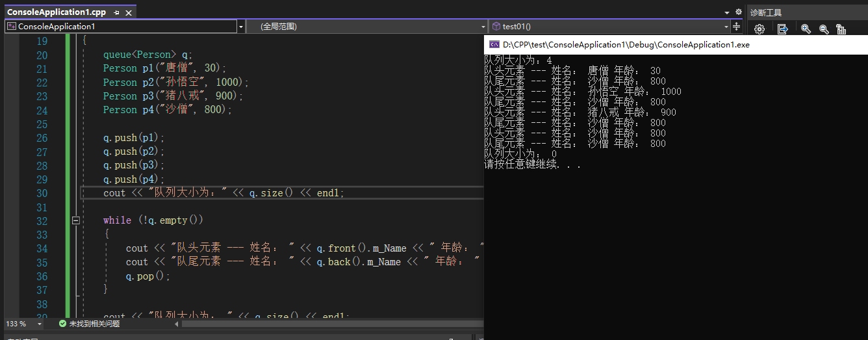Click the while (!q.empty()) statement
This screenshot has height=340, width=868.
click(x=153, y=220)
